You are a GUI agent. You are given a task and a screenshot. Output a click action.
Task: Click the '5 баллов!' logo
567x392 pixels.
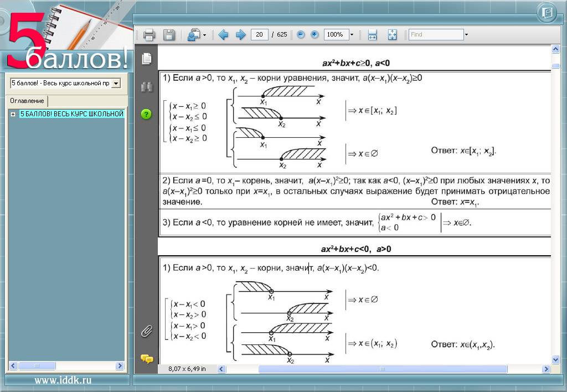tap(67, 42)
